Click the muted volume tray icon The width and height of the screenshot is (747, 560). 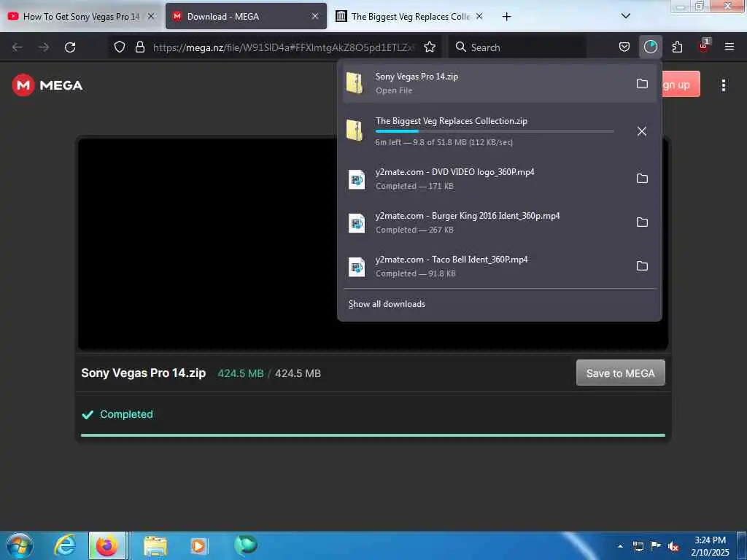point(673,547)
